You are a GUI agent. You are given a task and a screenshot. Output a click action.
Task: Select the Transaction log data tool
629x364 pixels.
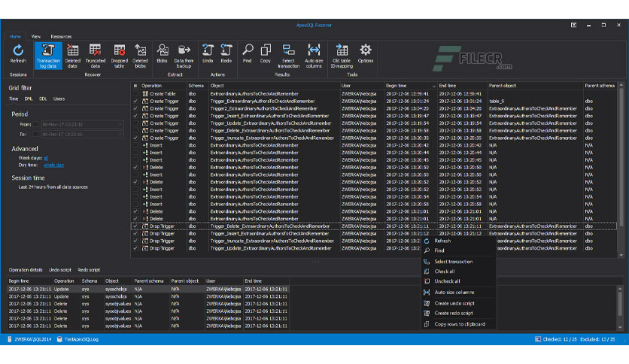point(48,56)
